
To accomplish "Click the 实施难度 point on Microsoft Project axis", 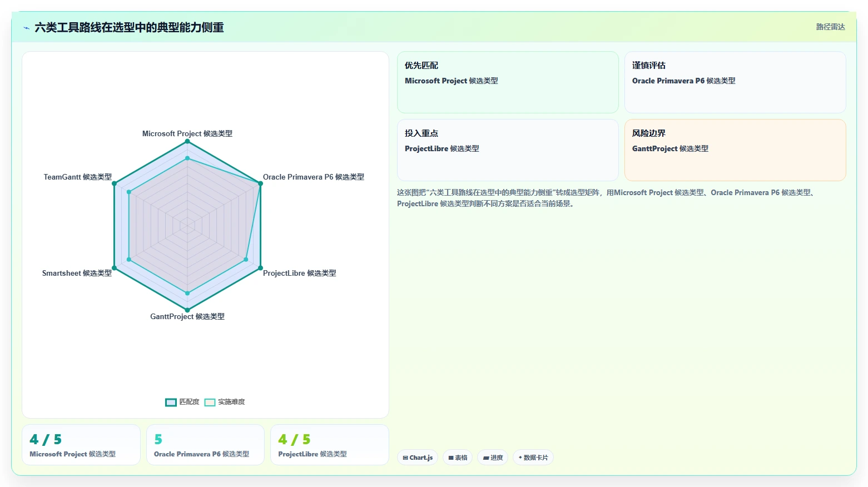I will point(187,158).
